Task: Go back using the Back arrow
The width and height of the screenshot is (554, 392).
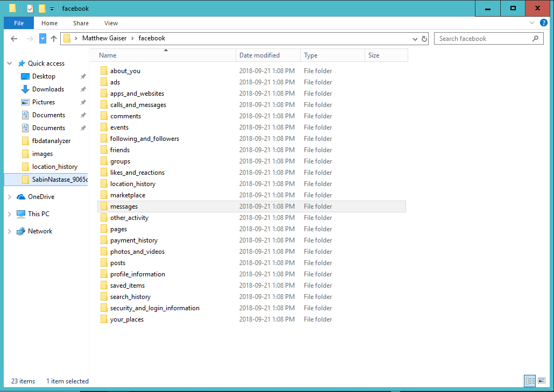Action: [14, 39]
